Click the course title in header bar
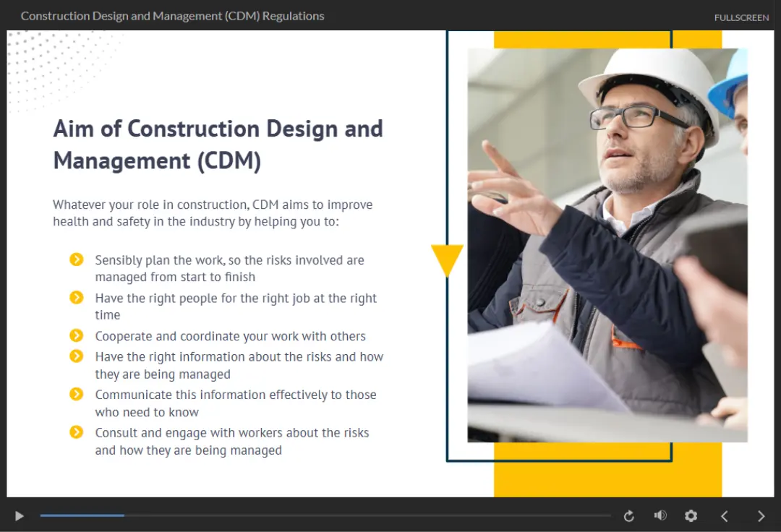Image resolution: width=781 pixels, height=532 pixels. (x=172, y=16)
